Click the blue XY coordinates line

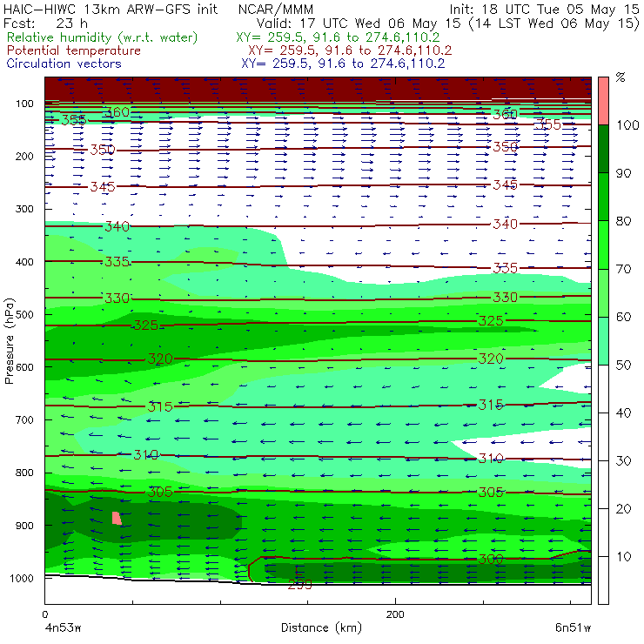pos(343,64)
